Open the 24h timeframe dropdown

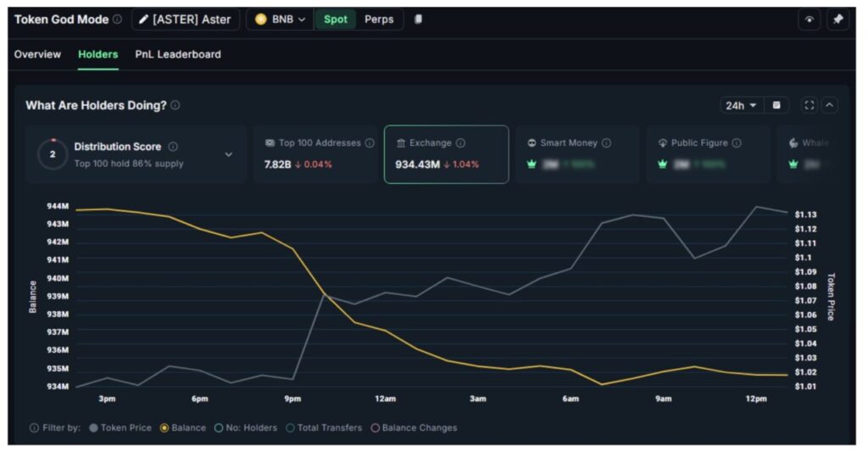click(x=740, y=105)
